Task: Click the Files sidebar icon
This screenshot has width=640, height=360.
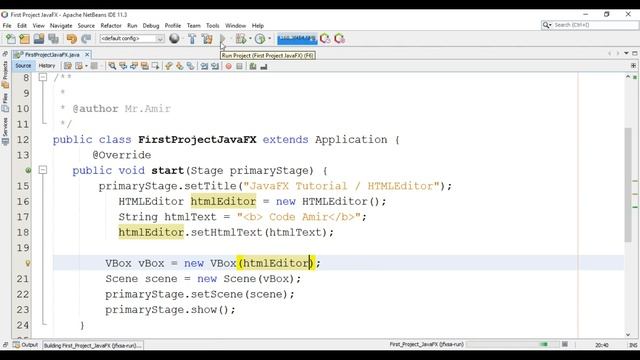Action: 5,103
